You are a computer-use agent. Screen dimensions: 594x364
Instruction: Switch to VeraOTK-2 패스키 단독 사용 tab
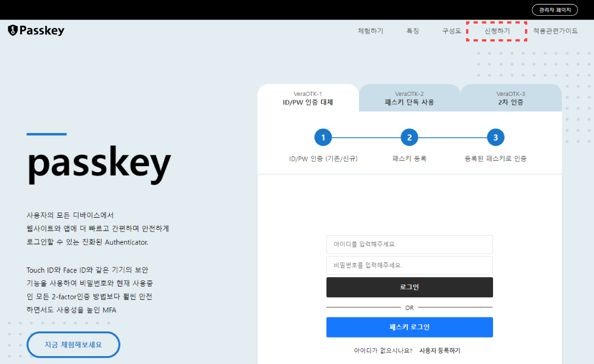click(x=409, y=98)
